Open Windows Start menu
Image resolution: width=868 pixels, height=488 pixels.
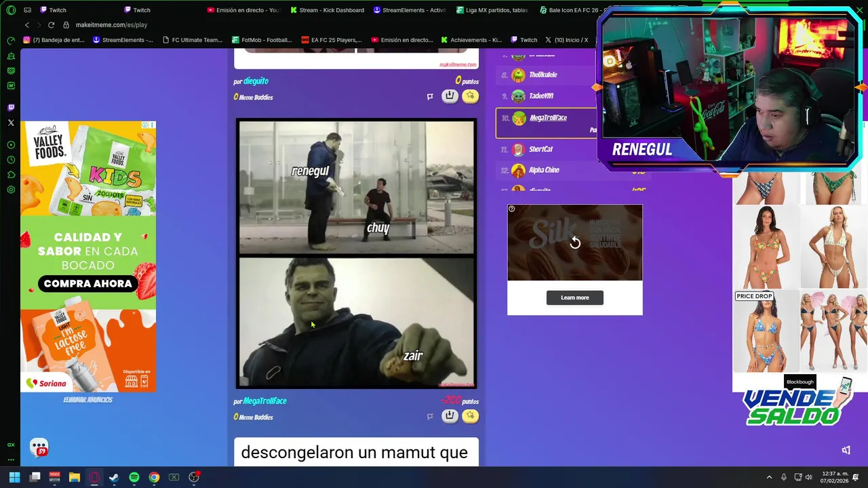click(14, 477)
